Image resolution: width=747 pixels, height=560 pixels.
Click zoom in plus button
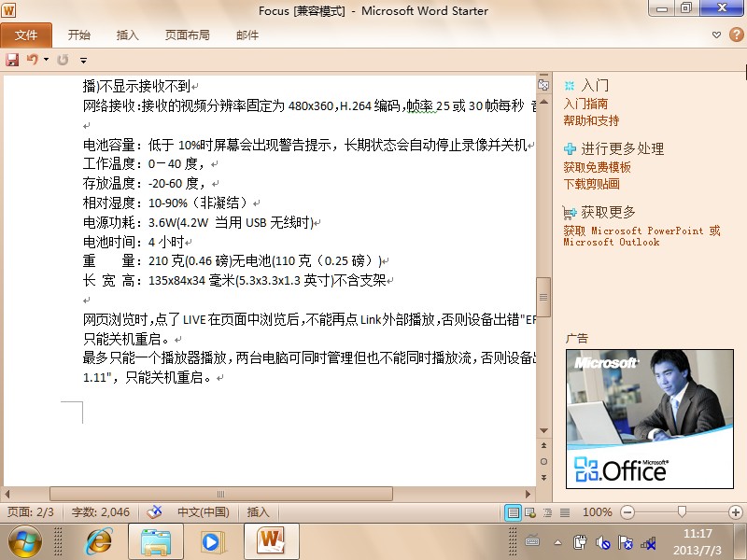736,512
